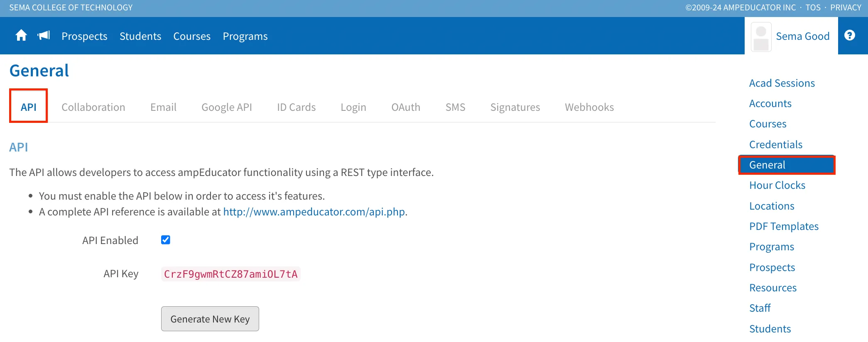Open the Sema Good user menu
Viewport: 868px width, 342px height.
point(802,36)
